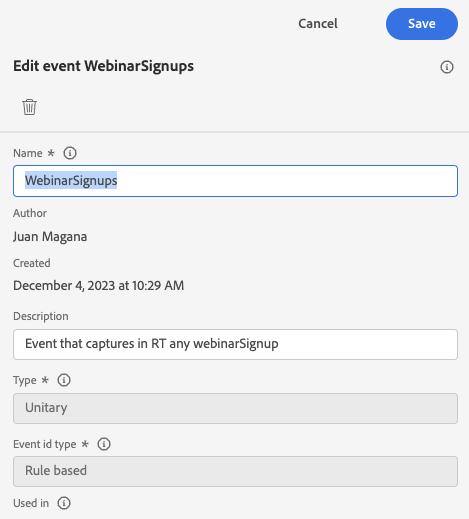View the info icon next to Used in
The image size is (469, 519).
point(64,503)
